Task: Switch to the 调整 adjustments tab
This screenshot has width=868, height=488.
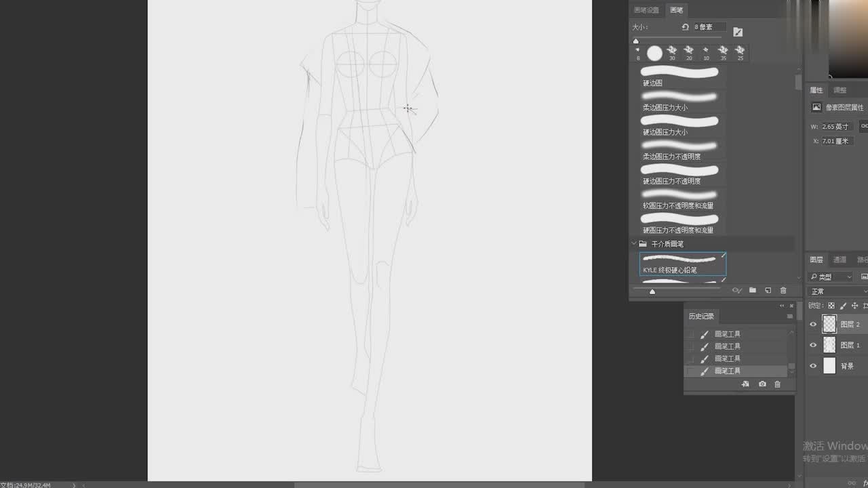Action: [840, 90]
